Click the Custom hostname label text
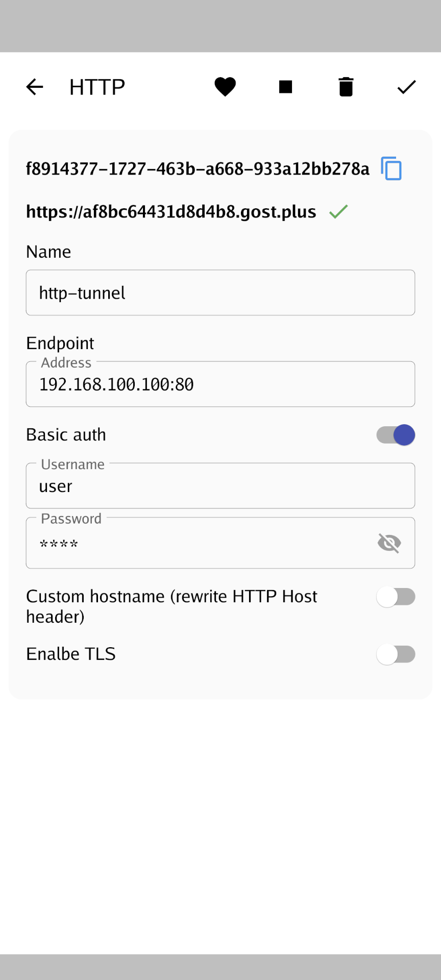This screenshot has height=980, width=441. [x=171, y=606]
